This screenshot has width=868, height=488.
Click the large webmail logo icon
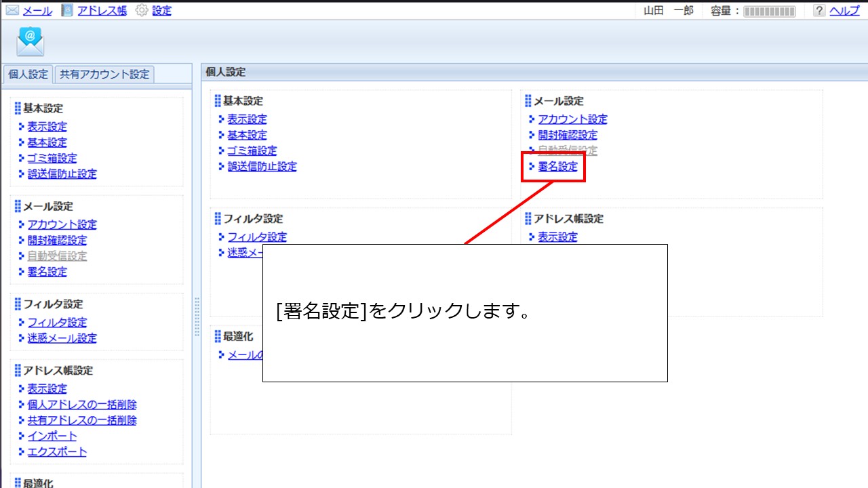(31, 42)
